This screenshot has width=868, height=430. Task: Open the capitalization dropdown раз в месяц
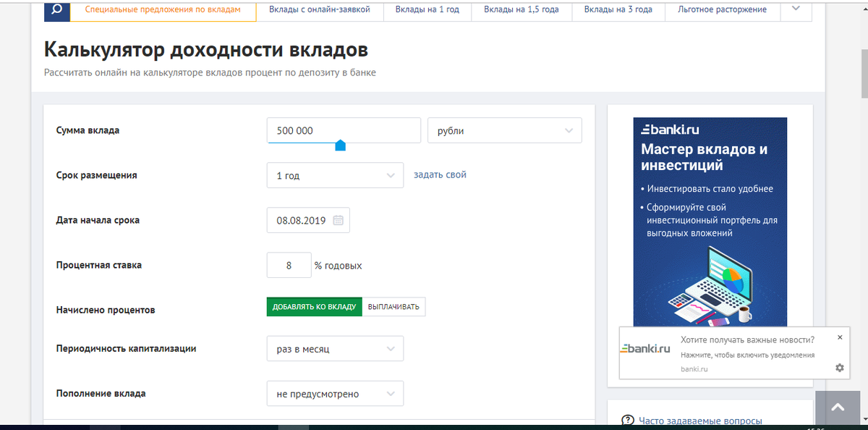coord(335,348)
